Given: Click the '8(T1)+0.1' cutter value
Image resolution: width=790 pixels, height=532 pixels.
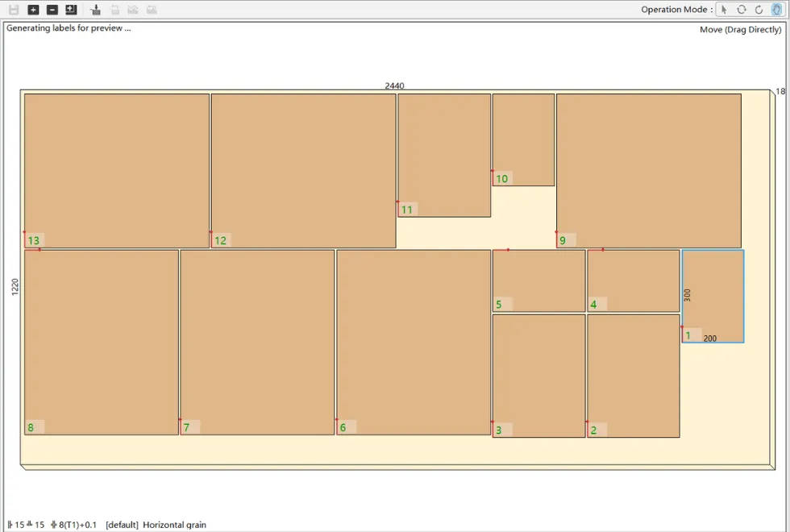Looking at the screenshot, I should (x=77, y=525).
